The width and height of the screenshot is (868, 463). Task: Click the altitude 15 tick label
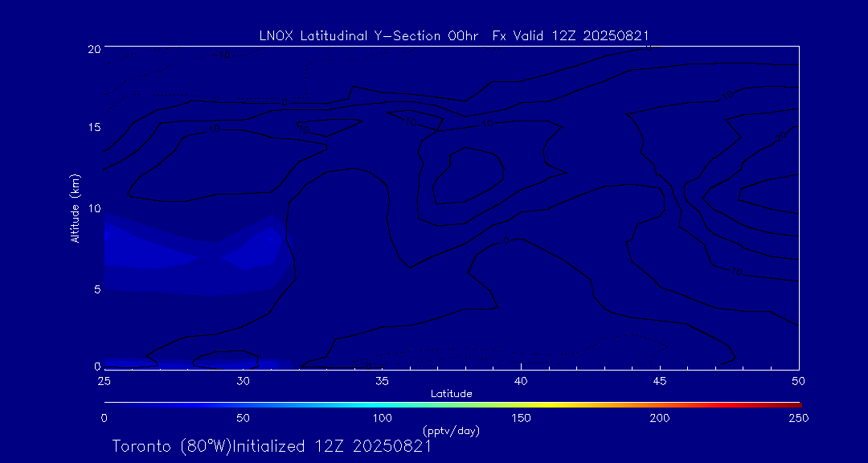(94, 128)
